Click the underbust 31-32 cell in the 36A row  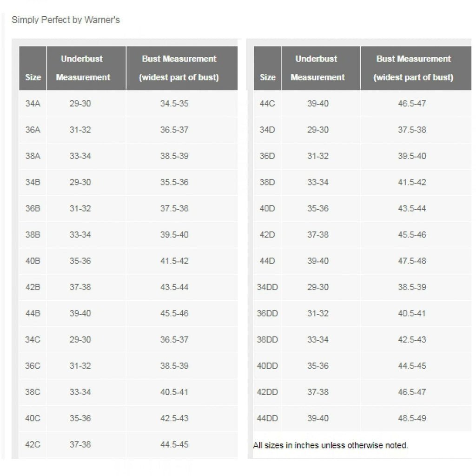pyautogui.click(x=80, y=130)
